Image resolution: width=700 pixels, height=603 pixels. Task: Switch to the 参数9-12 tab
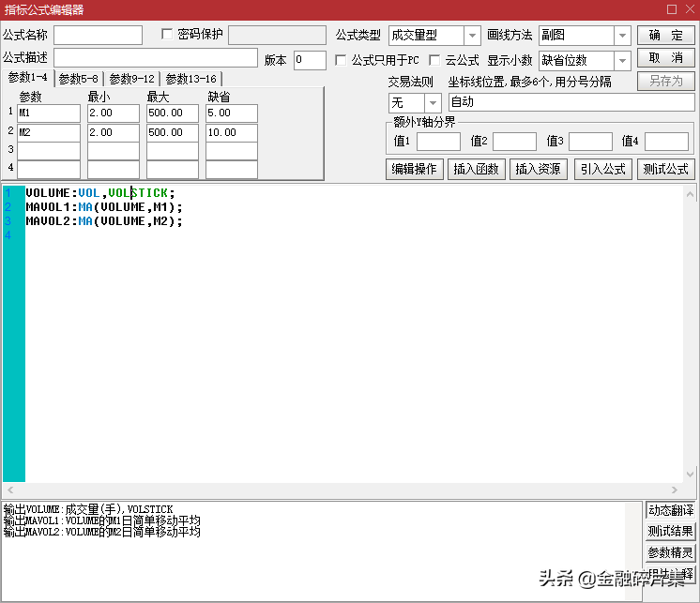point(131,79)
